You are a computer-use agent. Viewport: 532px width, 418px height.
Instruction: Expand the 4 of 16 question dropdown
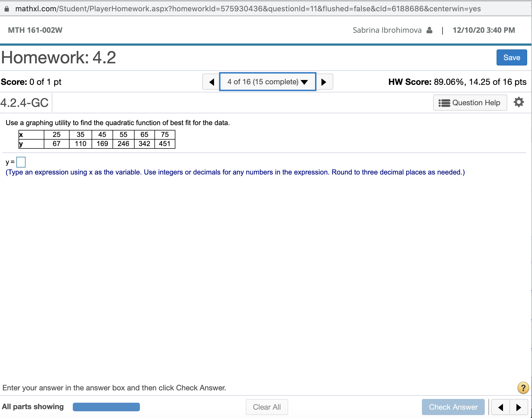267,82
